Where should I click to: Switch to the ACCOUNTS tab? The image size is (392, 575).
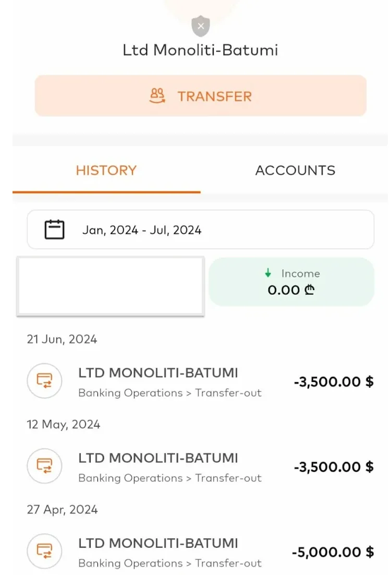(x=295, y=171)
